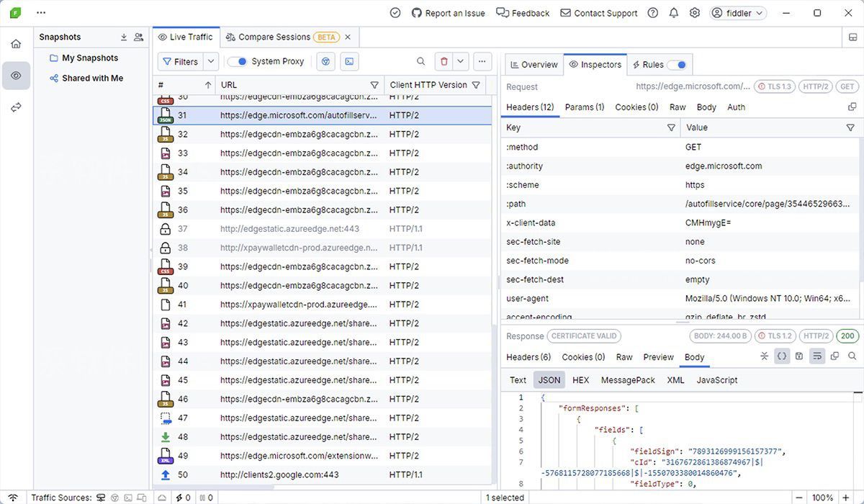The height and width of the screenshot is (504, 864).
Task: Delete captured sessions with the trash icon
Action: click(x=444, y=61)
